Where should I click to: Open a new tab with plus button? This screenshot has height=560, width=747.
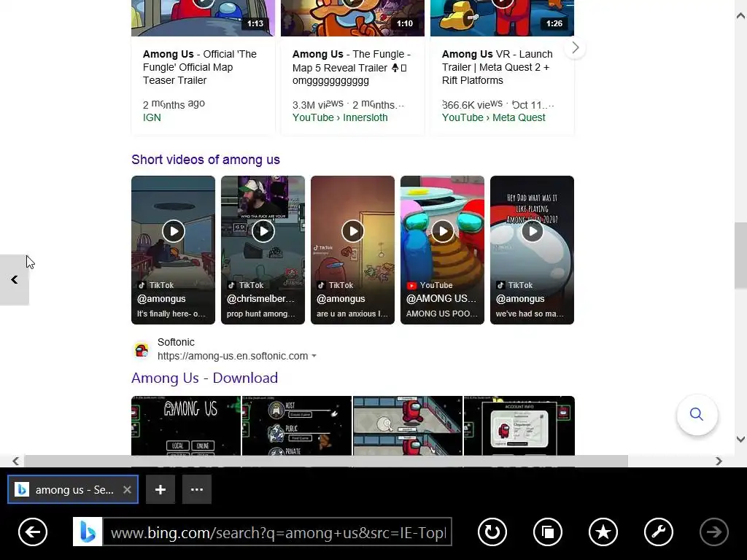[160, 489]
